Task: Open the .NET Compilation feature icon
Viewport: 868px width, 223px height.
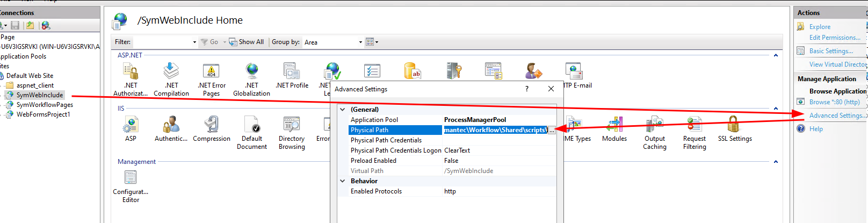Action: (171, 71)
